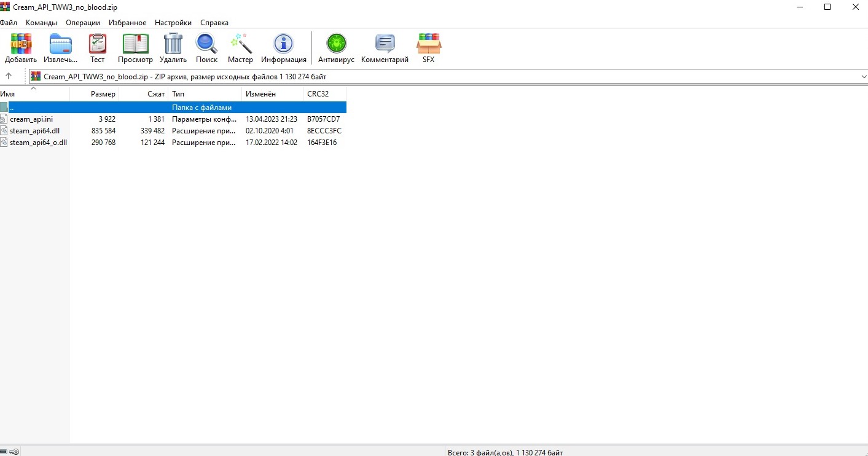Click the Извлечь (Extract) toolbar icon

click(x=61, y=48)
